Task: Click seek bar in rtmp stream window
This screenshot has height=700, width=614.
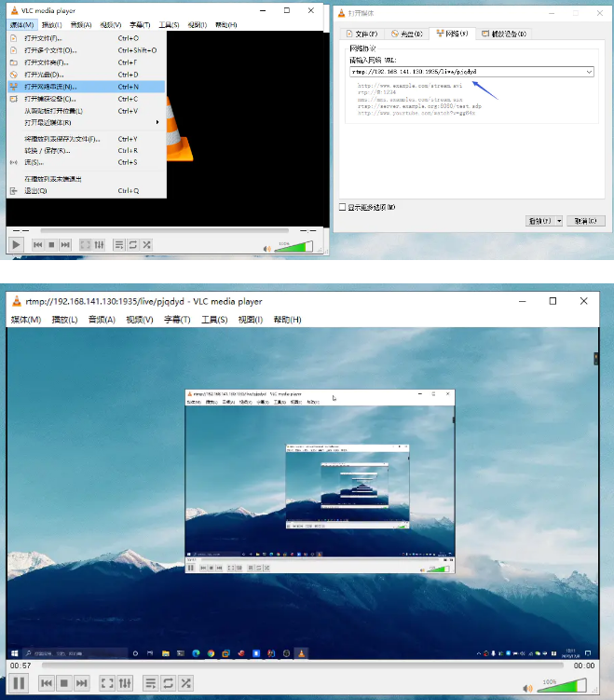Action: (x=302, y=666)
